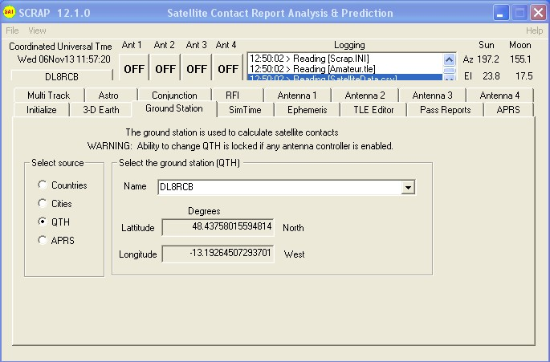Close the SCRAP window

538,13
